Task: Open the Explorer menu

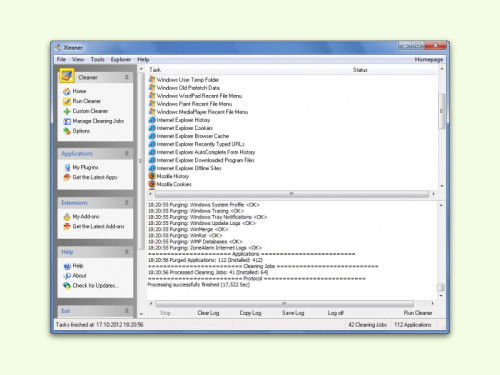Action: (120, 60)
